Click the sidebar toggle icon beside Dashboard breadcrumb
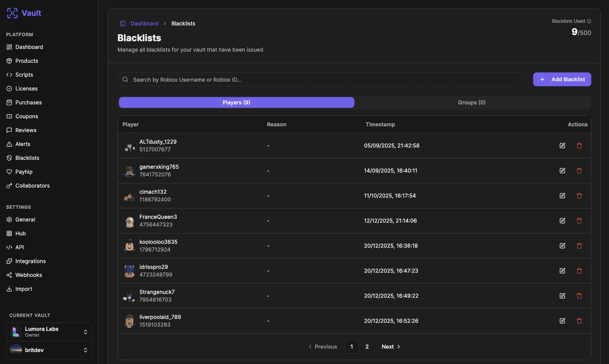 coord(123,23)
